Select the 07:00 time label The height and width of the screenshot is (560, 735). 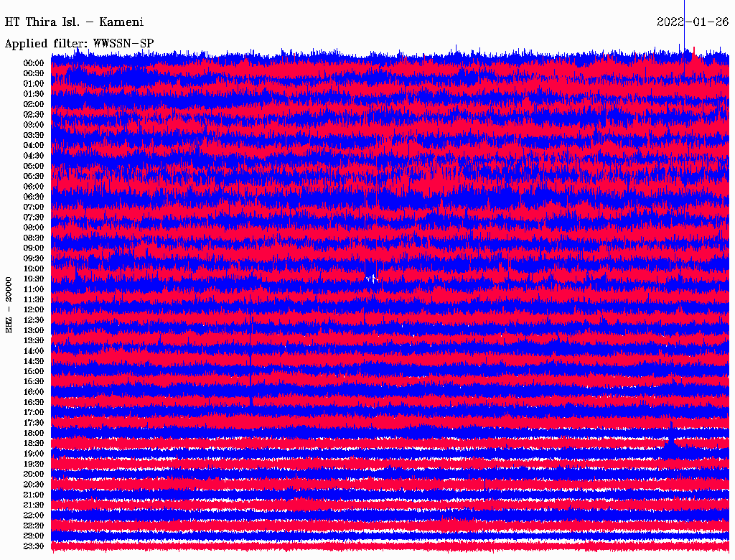pos(34,207)
